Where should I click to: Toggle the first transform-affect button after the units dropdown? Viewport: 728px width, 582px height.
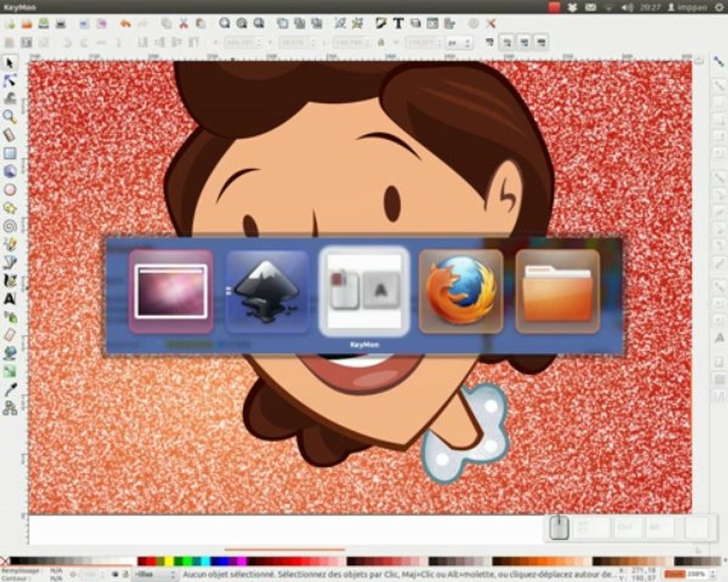point(490,43)
